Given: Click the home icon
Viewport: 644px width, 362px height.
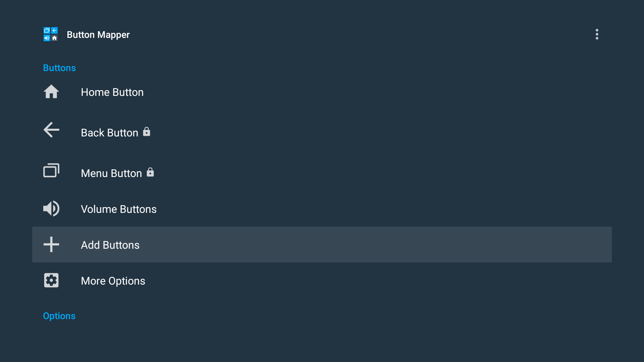Looking at the screenshot, I should tap(51, 92).
